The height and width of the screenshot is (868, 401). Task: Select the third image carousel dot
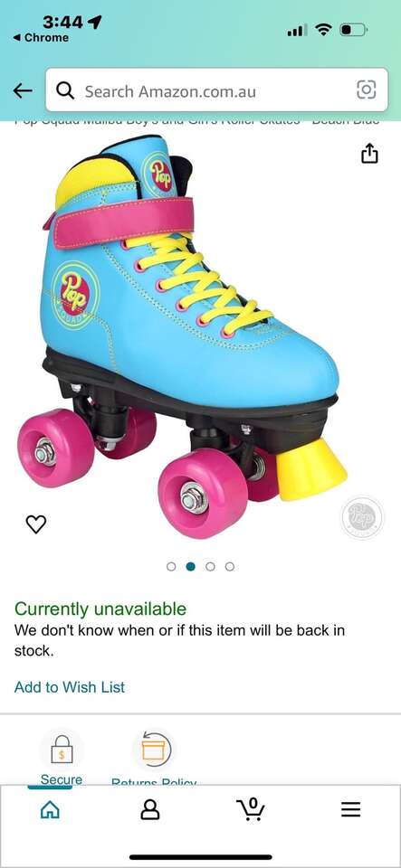(210, 566)
